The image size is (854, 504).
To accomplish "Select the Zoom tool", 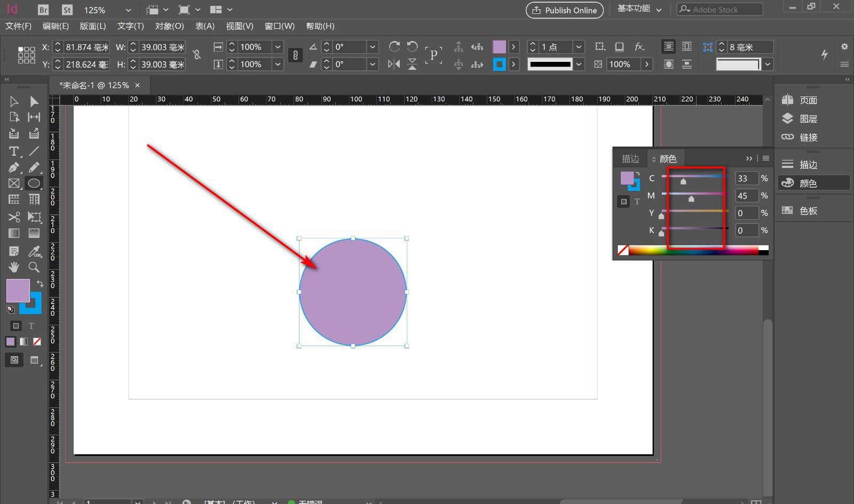I will [34, 267].
